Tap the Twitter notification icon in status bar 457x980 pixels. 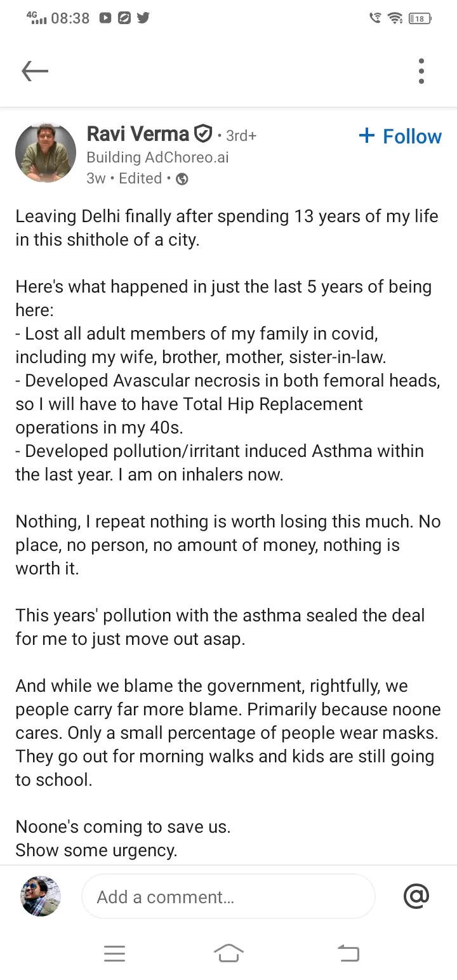[143, 18]
